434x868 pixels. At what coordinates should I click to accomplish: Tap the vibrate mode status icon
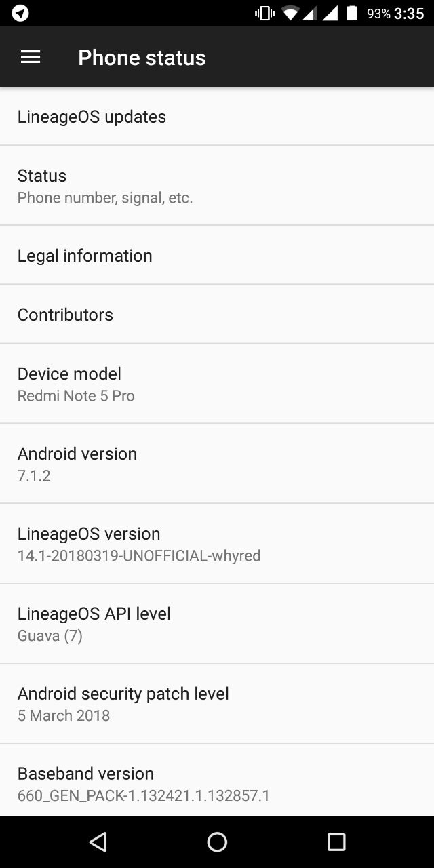coord(264,13)
